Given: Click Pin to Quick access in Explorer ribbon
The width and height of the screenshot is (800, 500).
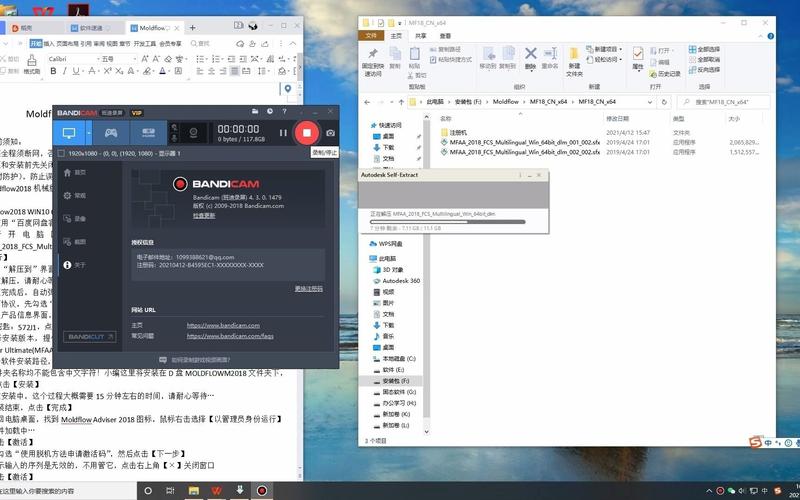Looking at the screenshot, I should [373, 62].
